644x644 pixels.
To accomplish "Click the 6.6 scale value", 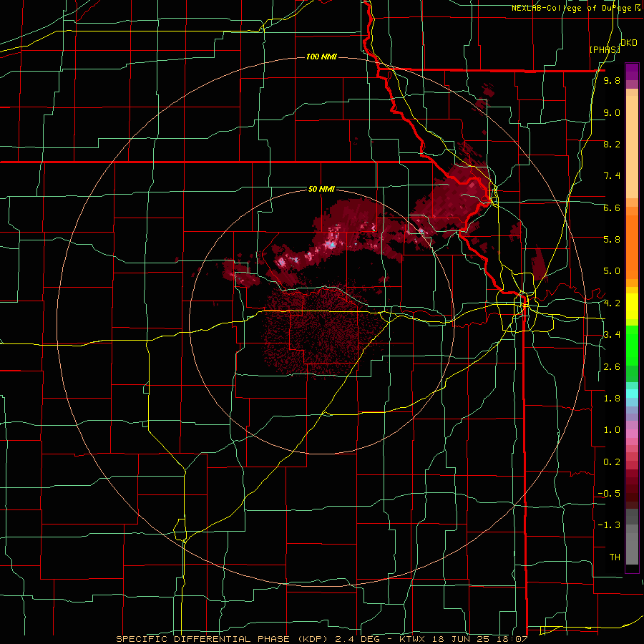I will coord(612,208).
